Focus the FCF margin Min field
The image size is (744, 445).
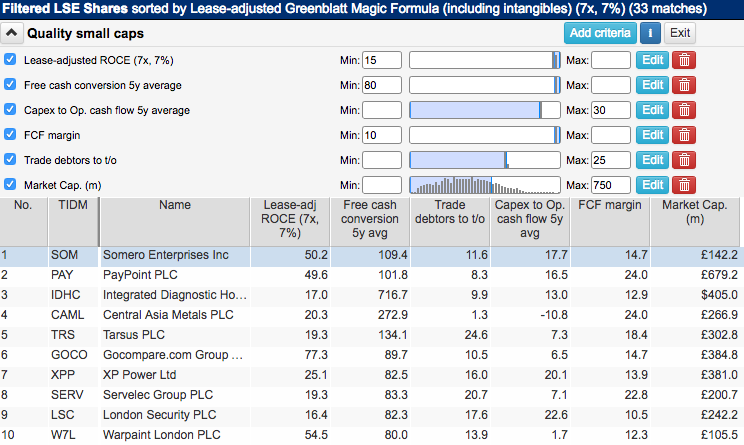[x=382, y=135]
